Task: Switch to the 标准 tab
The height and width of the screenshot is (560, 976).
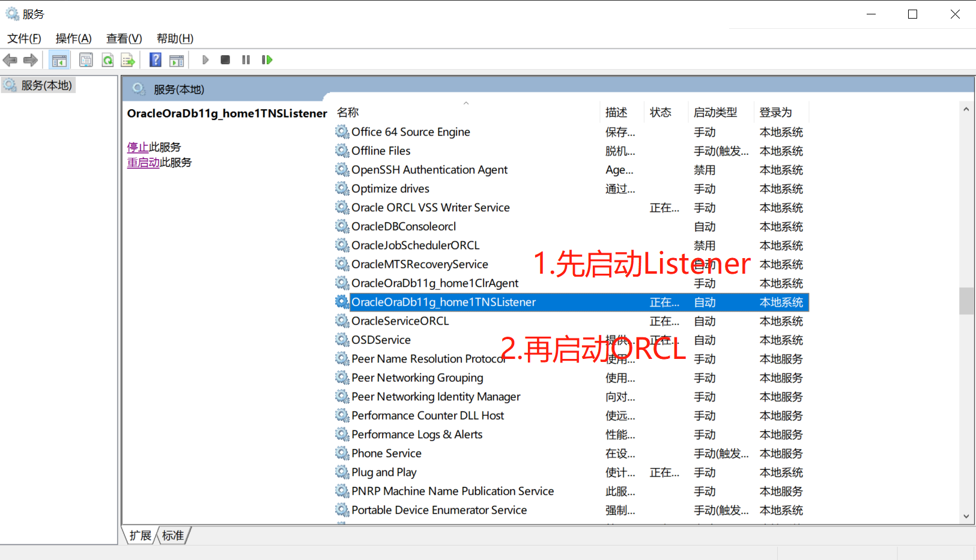Action: (172, 535)
